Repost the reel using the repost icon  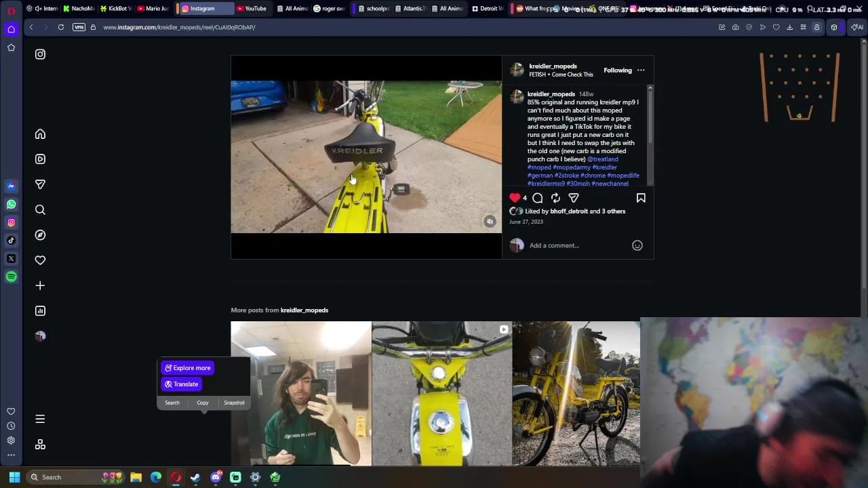pyautogui.click(x=555, y=198)
